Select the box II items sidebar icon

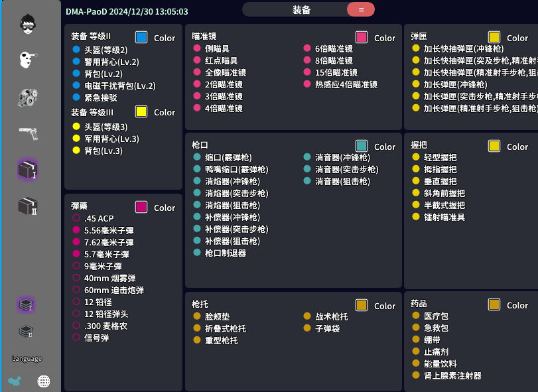click(28, 206)
